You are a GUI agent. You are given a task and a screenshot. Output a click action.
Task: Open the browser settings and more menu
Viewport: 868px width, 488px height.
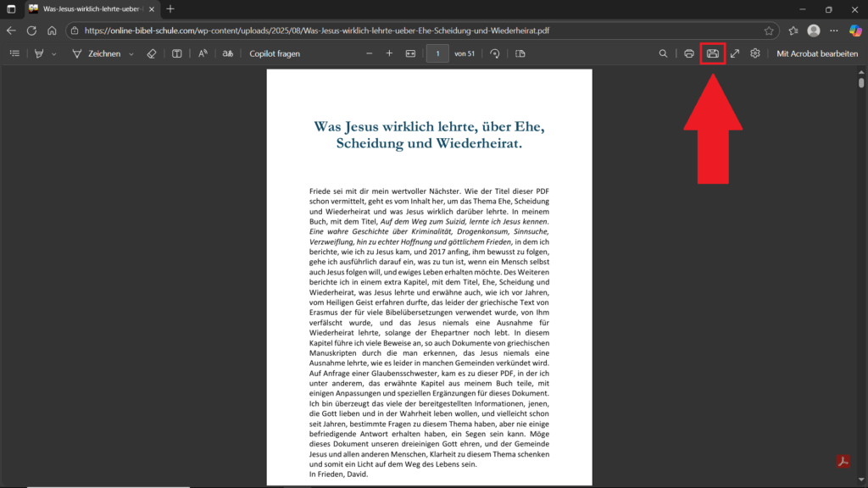click(x=834, y=31)
